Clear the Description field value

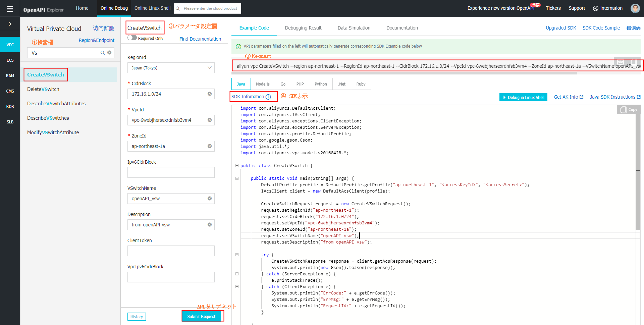[x=210, y=225]
